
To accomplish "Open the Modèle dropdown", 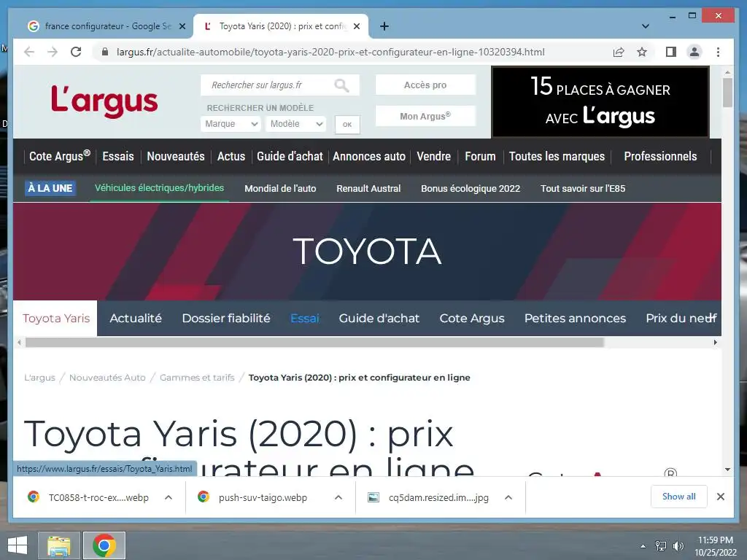I will point(296,124).
